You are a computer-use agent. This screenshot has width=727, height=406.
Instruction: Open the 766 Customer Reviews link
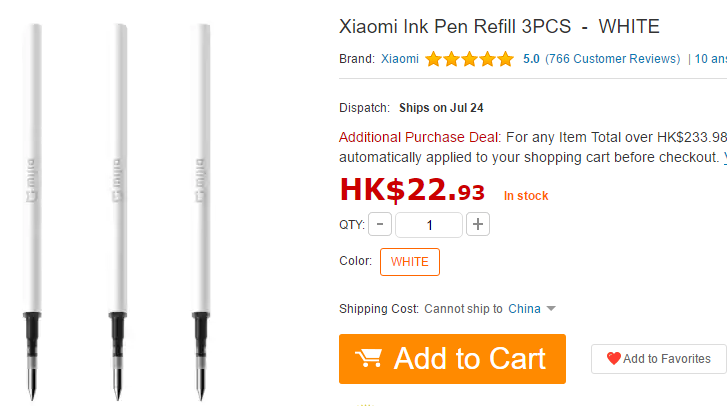[x=612, y=59]
